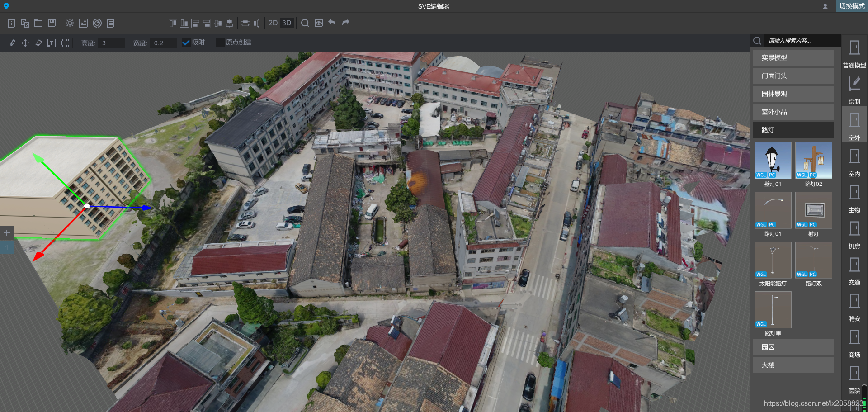The width and height of the screenshot is (868, 412).
Task: Expand the 室外小品 category
Action: [793, 112]
